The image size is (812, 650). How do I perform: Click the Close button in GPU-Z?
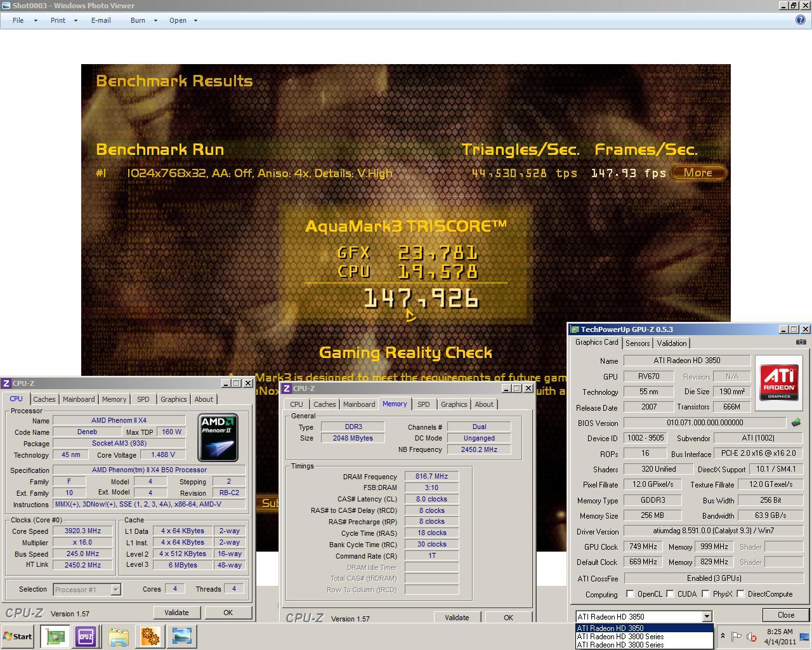786,615
